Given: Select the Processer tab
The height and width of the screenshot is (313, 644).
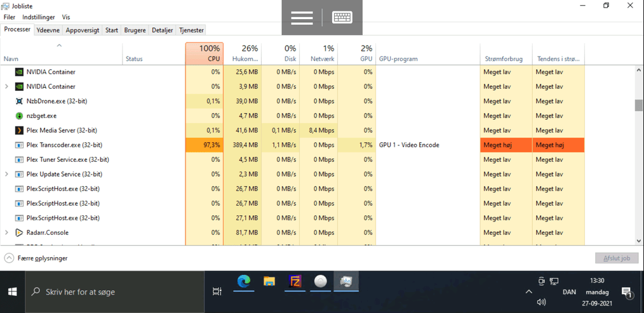Looking at the screenshot, I should click(17, 30).
